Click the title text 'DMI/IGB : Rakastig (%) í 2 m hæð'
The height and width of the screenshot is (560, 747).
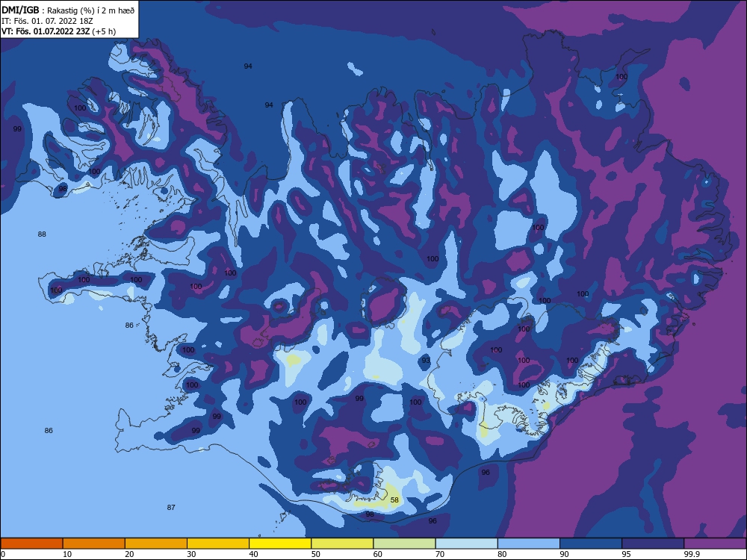point(68,10)
